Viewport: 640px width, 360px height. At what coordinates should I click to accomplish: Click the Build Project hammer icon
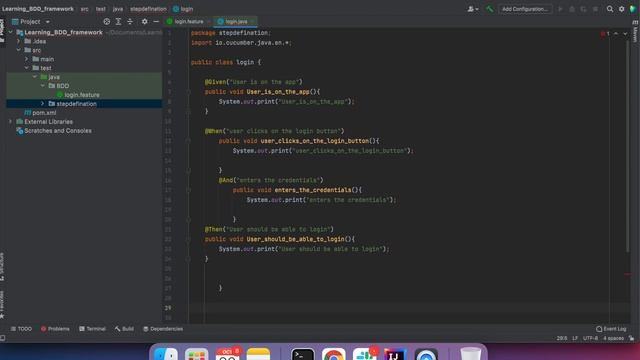[x=489, y=9]
